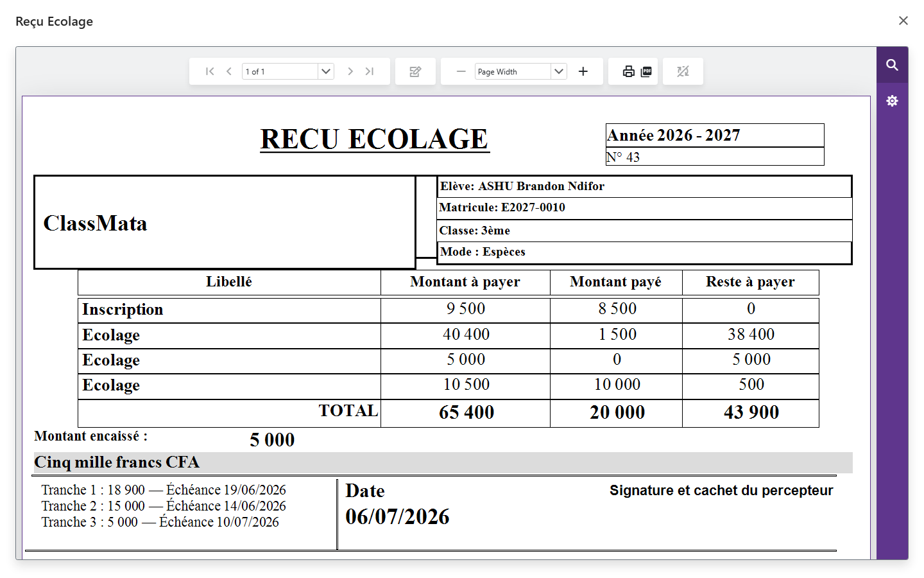Image resolution: width=924 pixels, height=578 pixels.
Task: Zoom in with plus button
Action: click(583, 71)
